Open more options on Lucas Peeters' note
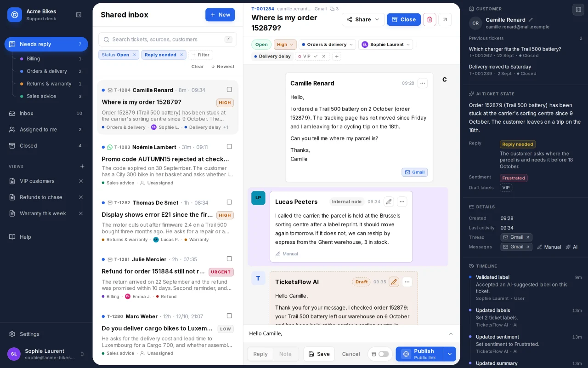This screenshot has height=368, width=588. (x=402, y=201)
